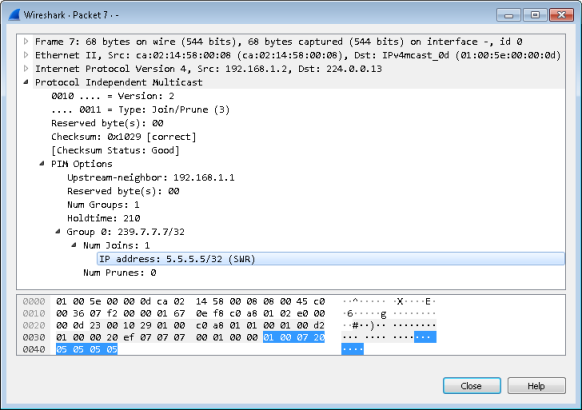The height and width of the screenshot is (410, 582).
Task: Select the IP address 5.5.5.5/32 row
Action: (331, 259)
